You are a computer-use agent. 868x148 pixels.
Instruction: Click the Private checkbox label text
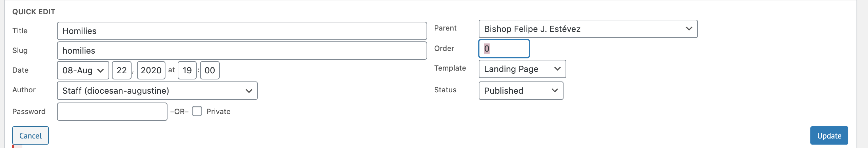(218, 111)
